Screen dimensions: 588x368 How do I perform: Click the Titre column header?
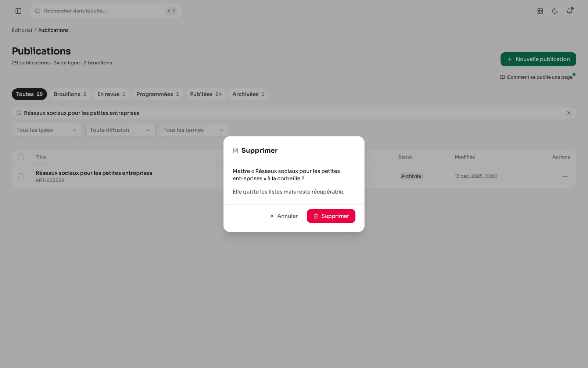pos(41,157)
